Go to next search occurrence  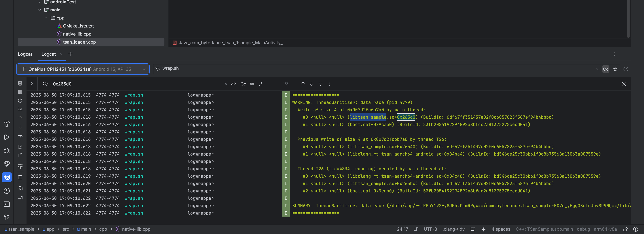tap(311, 84)
